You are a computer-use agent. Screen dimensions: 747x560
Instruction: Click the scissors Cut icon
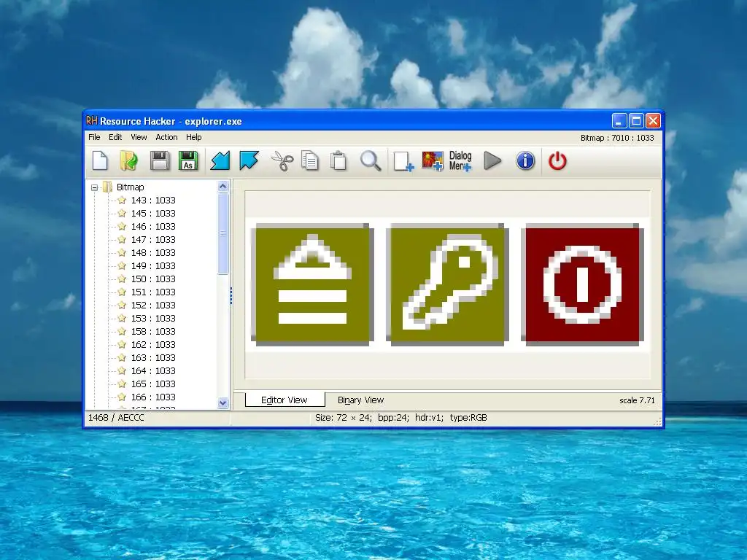click(282, 161)
